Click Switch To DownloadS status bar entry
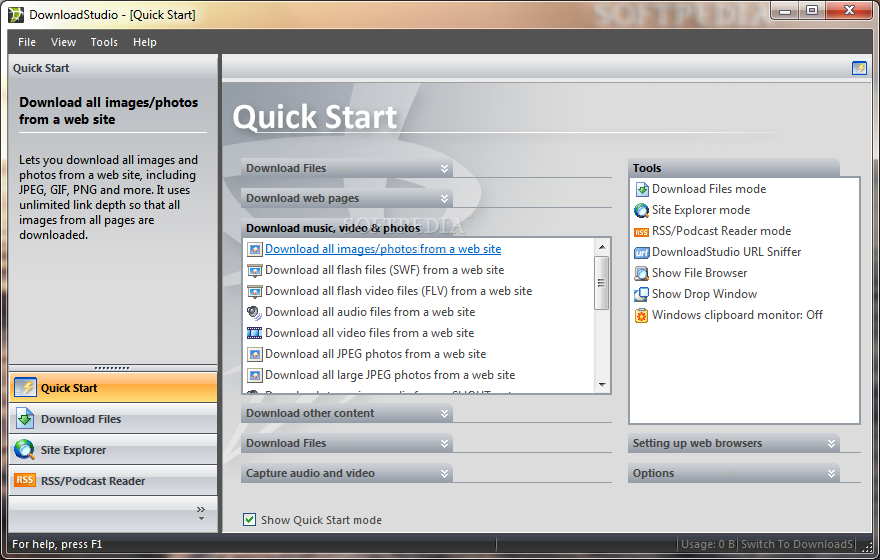 point(797,544)
